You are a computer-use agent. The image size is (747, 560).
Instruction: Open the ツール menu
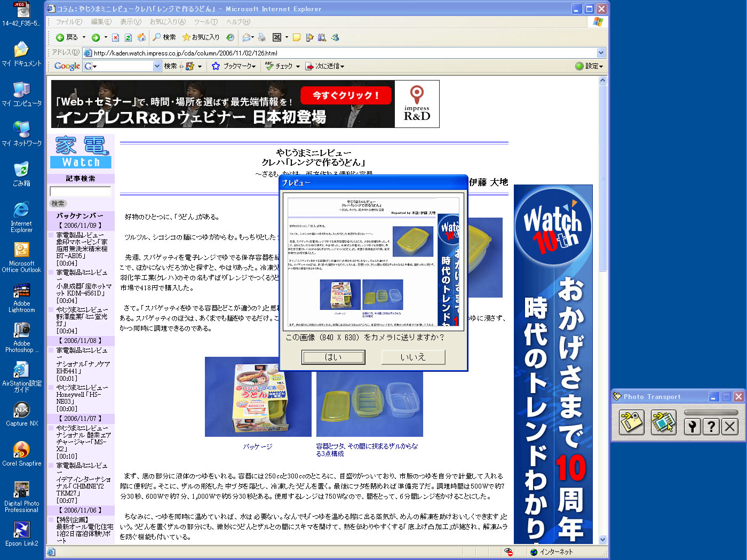click(205, 22)
